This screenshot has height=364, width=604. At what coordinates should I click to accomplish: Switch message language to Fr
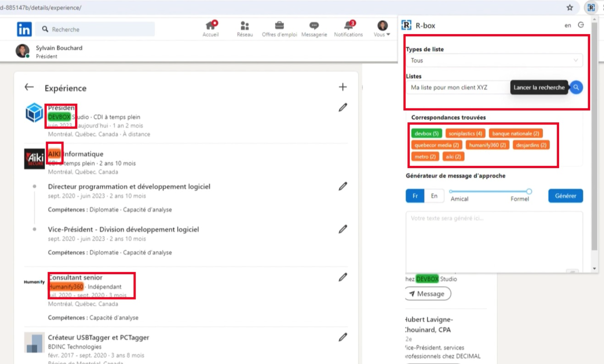(x=415, y=196)
